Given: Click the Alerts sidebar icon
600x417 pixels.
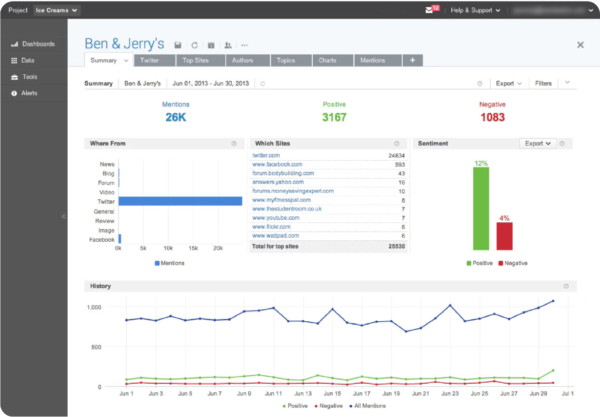Looking at the screenshot, I should pos(14,93).
